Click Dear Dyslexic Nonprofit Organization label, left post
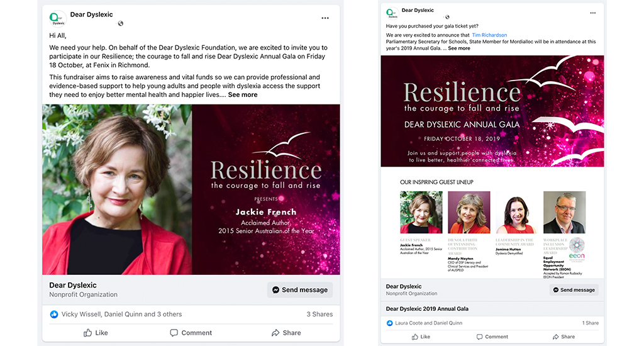644x346 pixels. pos(83,290)
